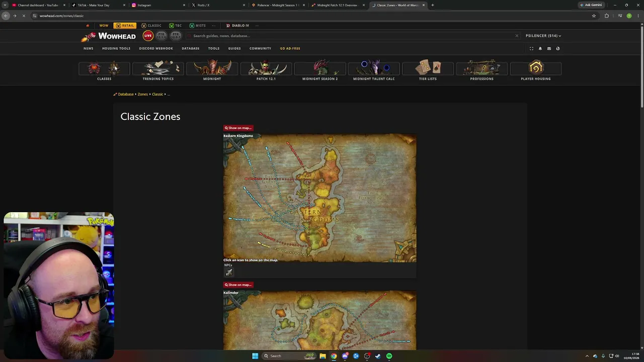Click the browser address bar URL

[x=61, y=16]
